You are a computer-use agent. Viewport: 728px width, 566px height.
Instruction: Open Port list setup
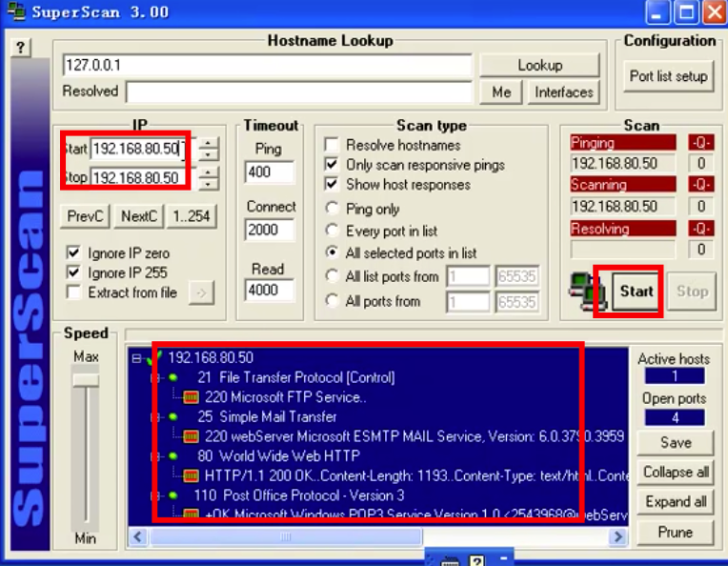pyautogui.click(x=669, y=76)
